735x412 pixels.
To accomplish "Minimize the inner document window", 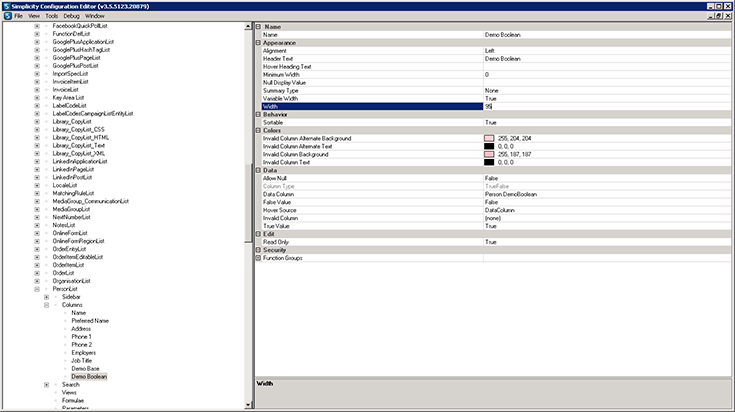I will tap(711, 16).
